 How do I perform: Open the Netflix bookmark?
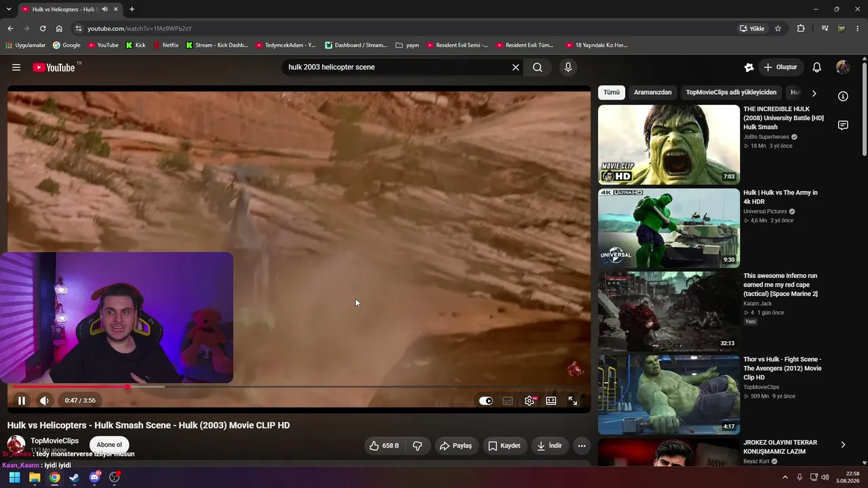[x=165, y=45]
